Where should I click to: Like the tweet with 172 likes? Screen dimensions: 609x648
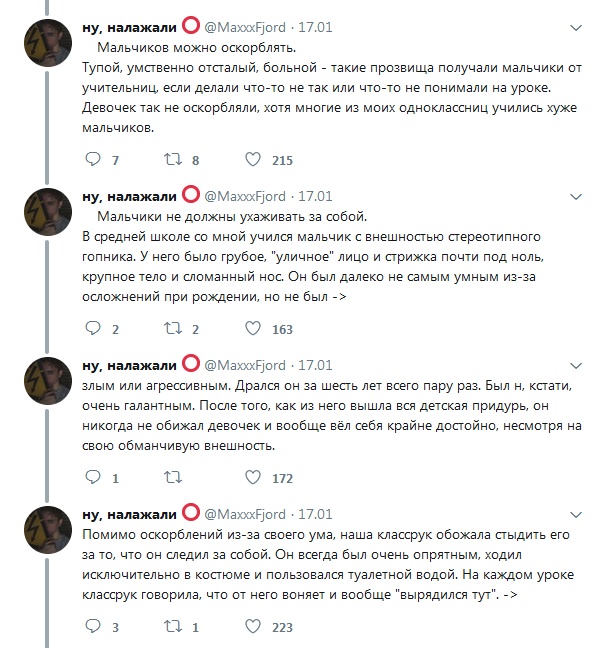pyautogui.click(x=253, y=477)
